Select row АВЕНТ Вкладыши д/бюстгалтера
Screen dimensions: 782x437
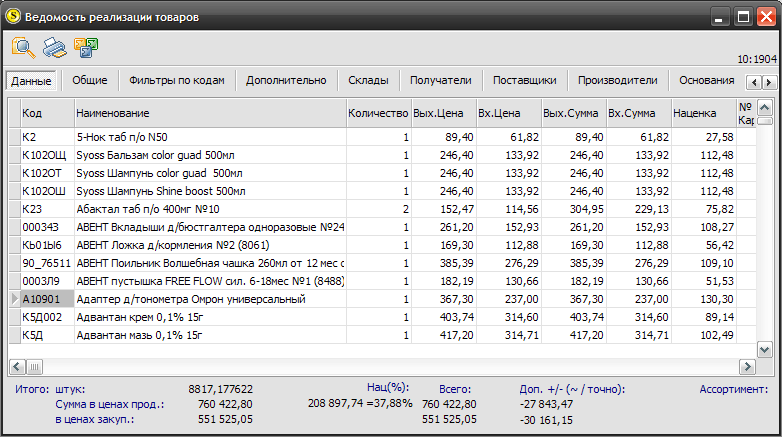click(383, 227)
